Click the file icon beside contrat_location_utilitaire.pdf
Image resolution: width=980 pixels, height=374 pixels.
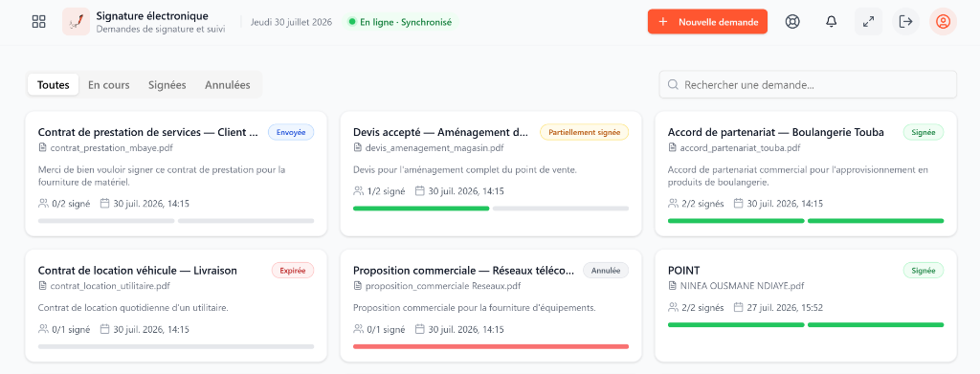click(x=42, y=286)
